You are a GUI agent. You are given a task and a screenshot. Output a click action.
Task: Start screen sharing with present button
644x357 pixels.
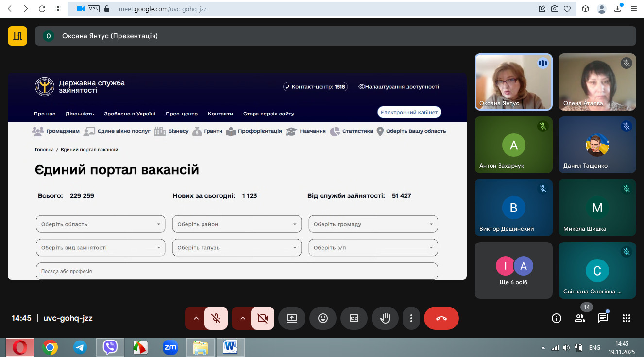(x=292, y=318)
